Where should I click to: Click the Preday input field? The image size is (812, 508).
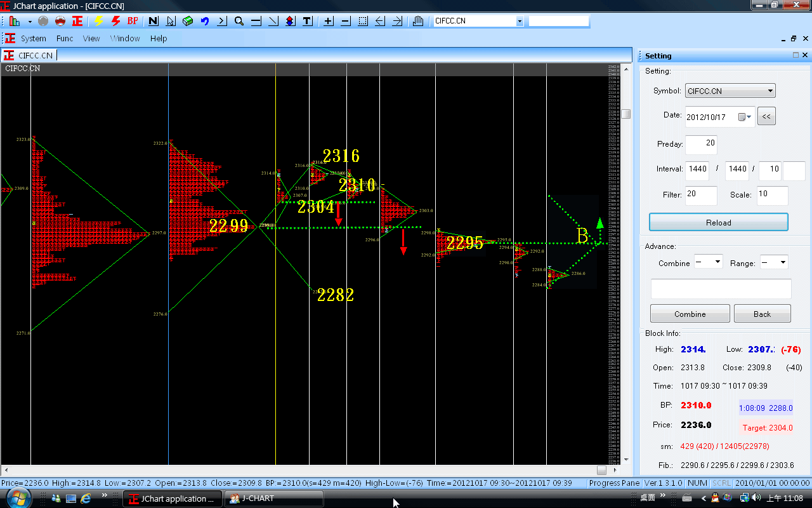click(701, 144)
